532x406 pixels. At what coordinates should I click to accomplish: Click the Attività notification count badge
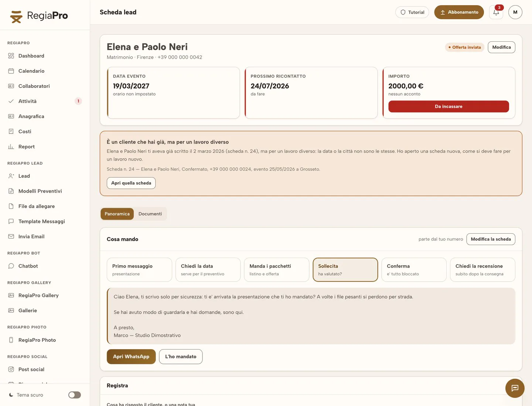(x=78, y=101)
